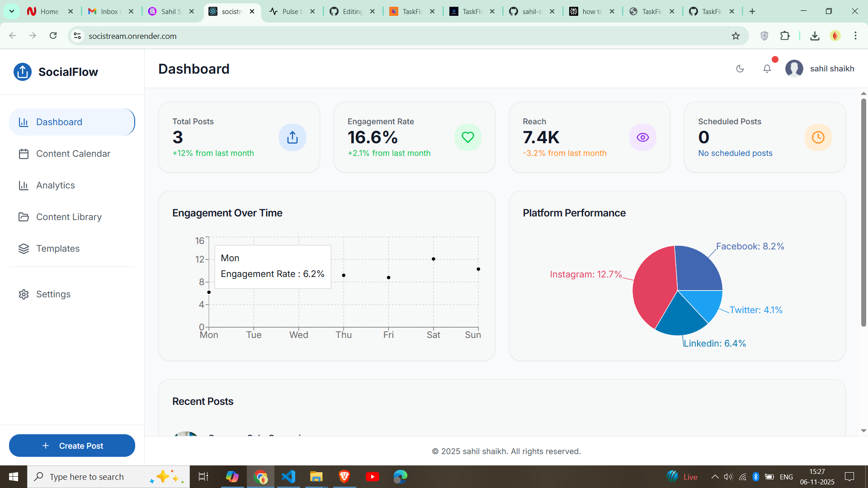868x488 pixels.
Task: Open the Content Calendar page
Action: tap(72, 154)
